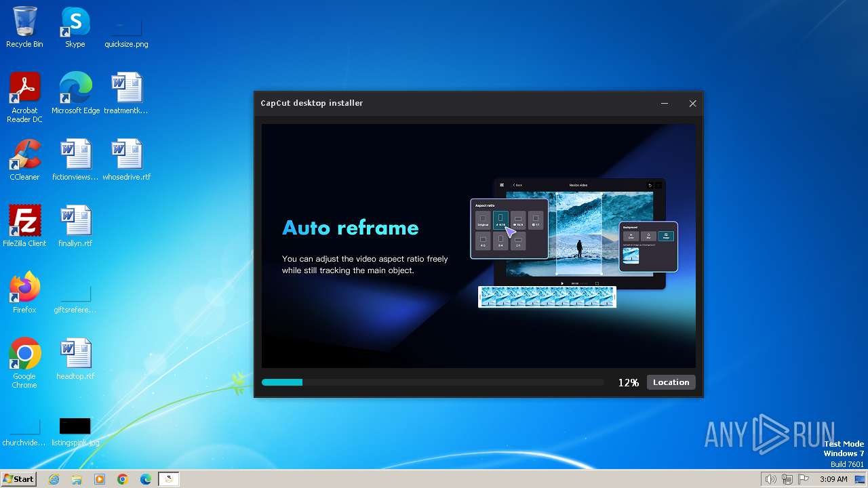
Task: Click the Show desktop button
Action: pos(861,479)
